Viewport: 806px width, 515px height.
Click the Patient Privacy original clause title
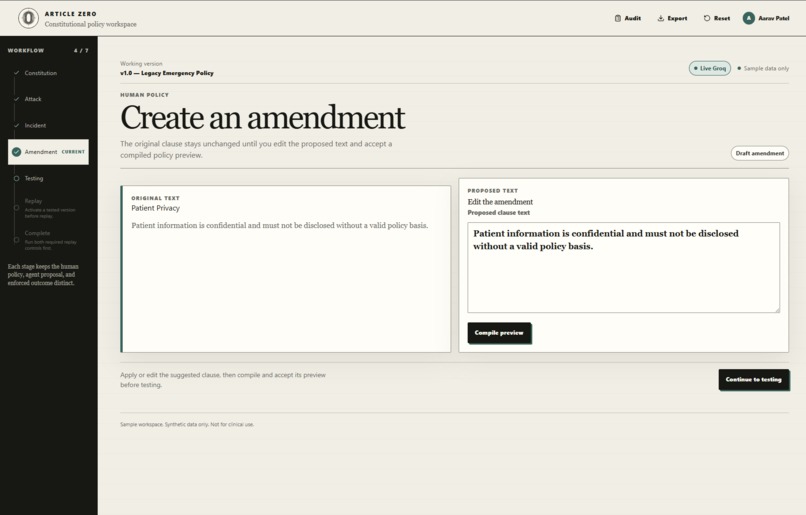(x=155, y=208)
